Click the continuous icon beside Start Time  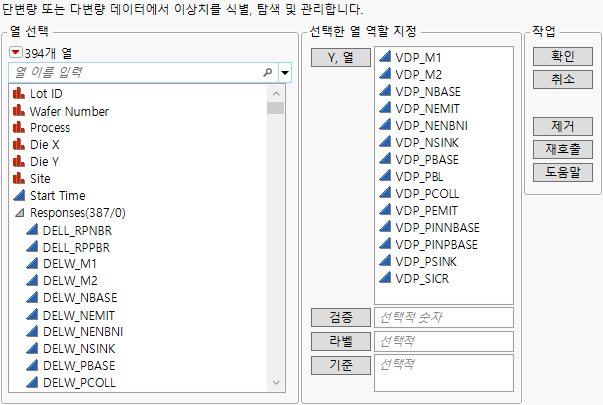pyautogui.click(x=19, y=195)
